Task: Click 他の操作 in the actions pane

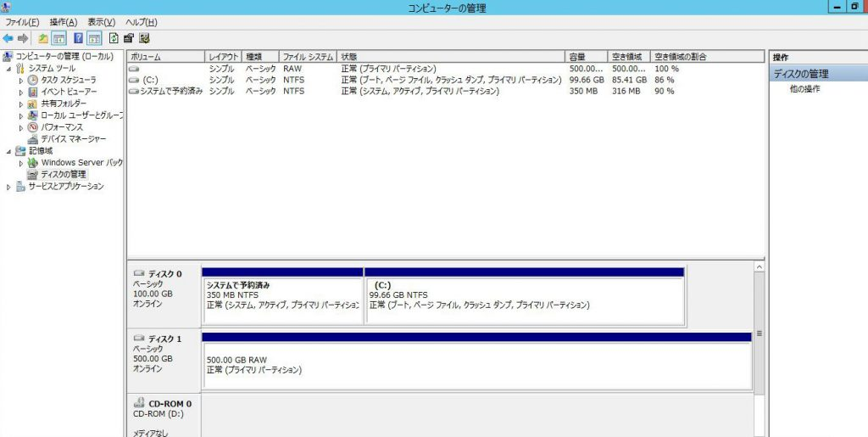Action: tap(804, 89)
